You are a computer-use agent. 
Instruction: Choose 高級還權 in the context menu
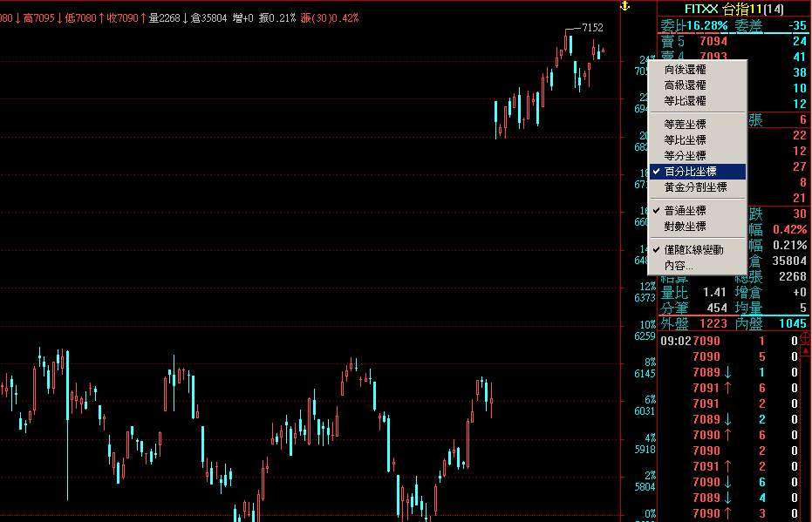[686, 85]
